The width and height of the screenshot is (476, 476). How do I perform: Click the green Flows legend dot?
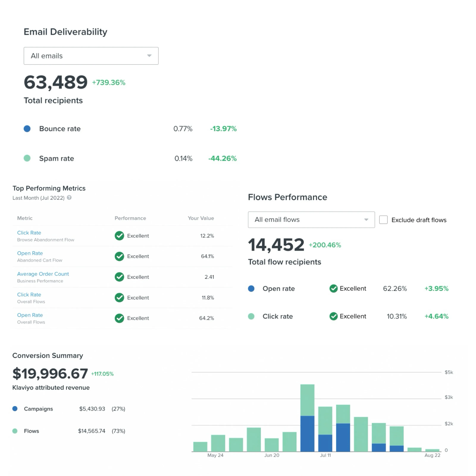pyautogui.click(x=15, y=431)
